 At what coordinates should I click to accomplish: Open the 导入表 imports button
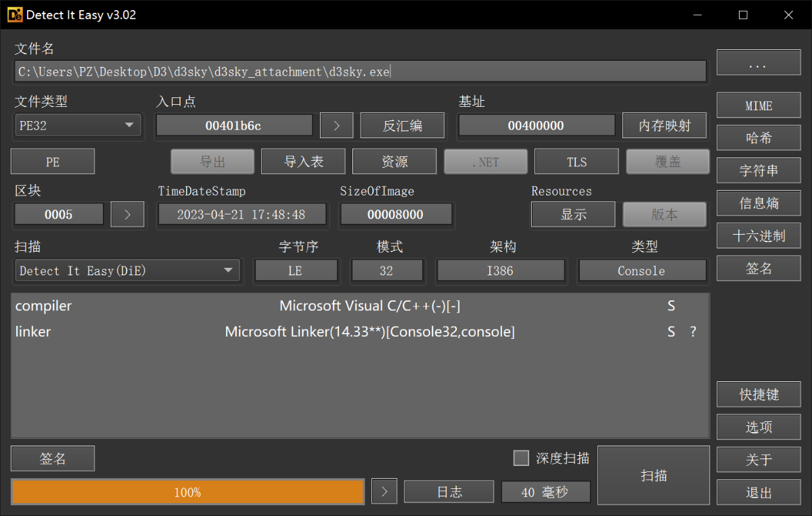pos(303,162)
